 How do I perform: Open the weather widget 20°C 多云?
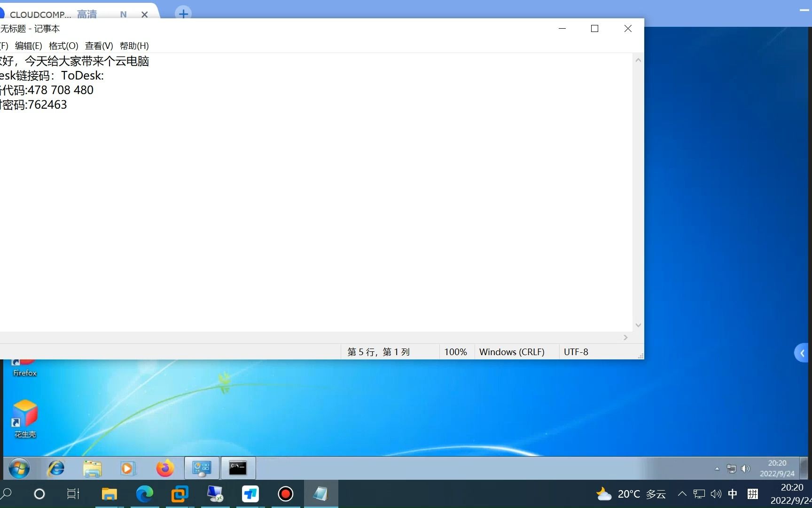[x=631, y=494]
